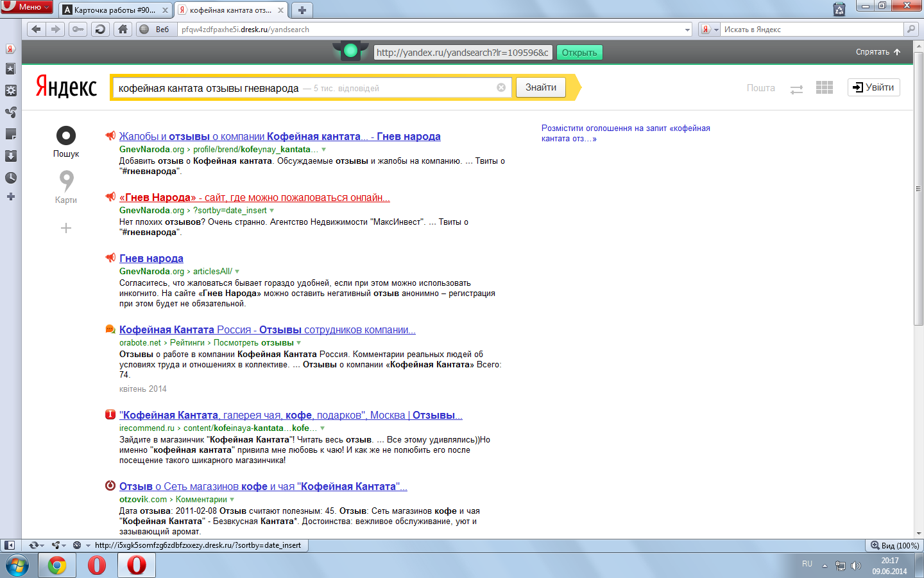Click the yandex.ru URL field in gray bar
924x578 pixels.
[463, 53]
